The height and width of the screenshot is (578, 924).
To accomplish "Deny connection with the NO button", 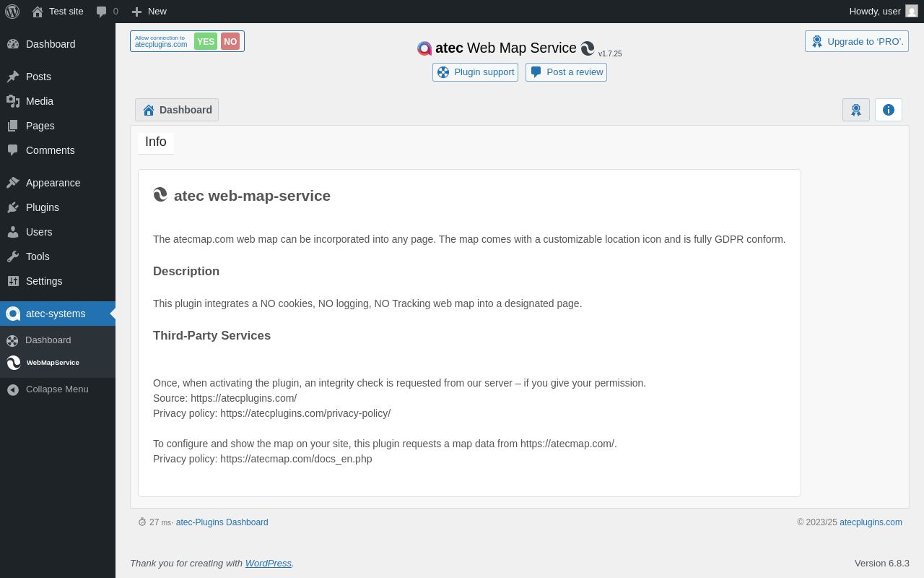I will (x=230, y=41).
